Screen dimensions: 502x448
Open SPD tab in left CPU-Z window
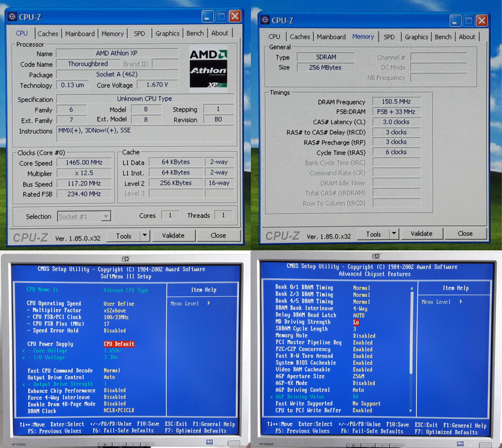tap(140, 34)
